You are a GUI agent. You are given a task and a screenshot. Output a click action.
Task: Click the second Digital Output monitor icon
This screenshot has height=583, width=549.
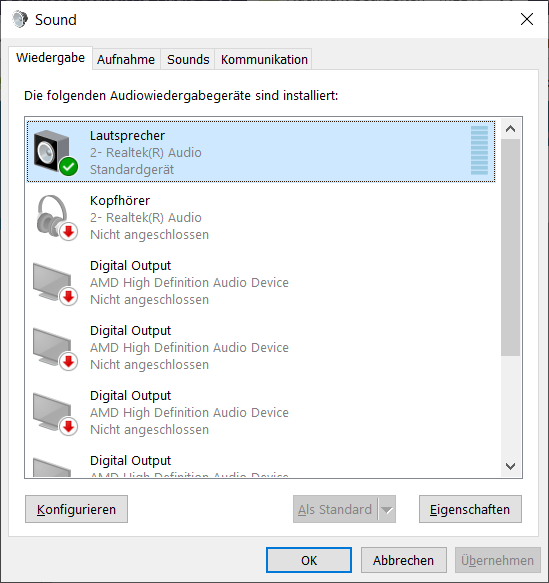pyautogui.click(x=55, y=349)
